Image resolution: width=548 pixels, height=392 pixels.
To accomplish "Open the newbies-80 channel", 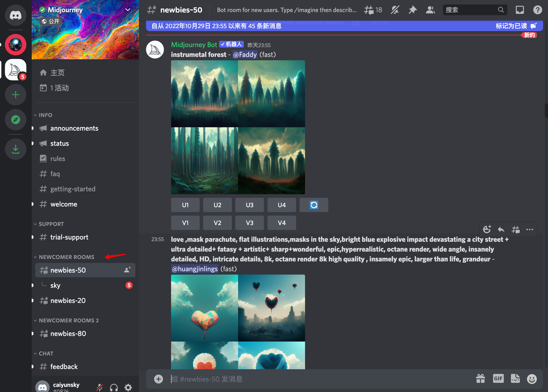I will click(x=85, y=334).
